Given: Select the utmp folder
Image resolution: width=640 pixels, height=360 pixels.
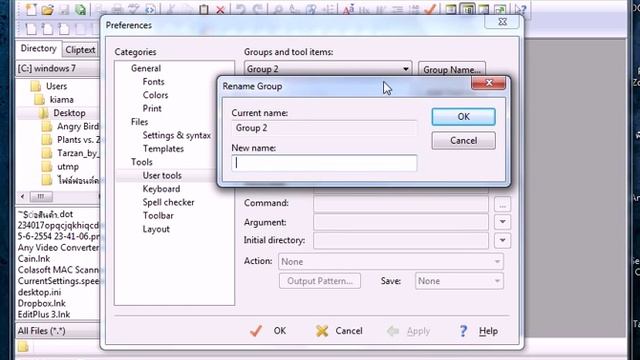Looking at the screenshot, I should pos(68,167).
